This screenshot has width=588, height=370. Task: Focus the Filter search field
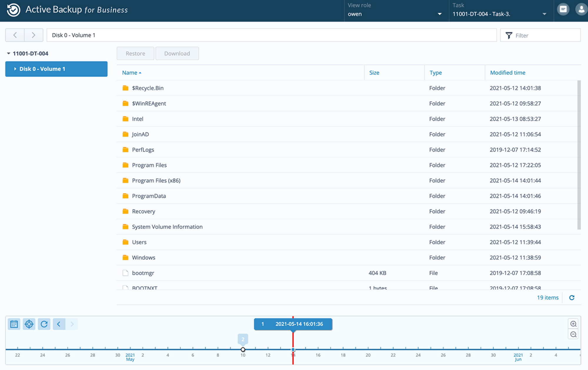pos(540,35)
